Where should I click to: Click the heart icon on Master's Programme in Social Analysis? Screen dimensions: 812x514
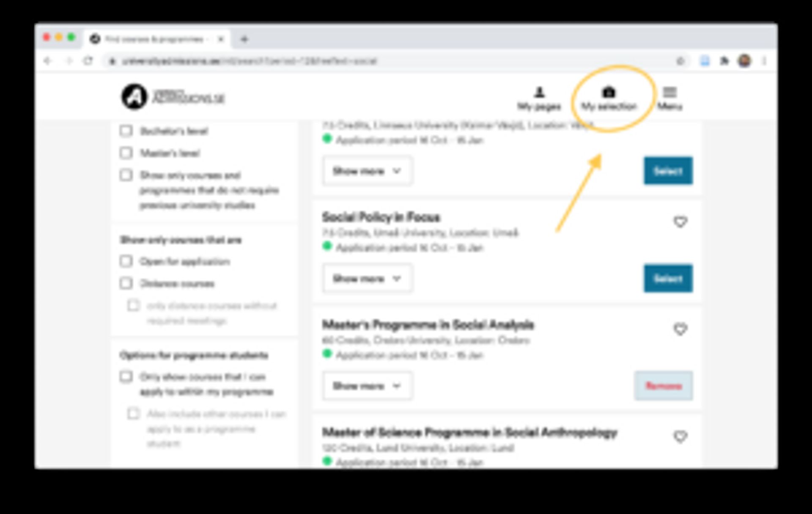point(680,328)
